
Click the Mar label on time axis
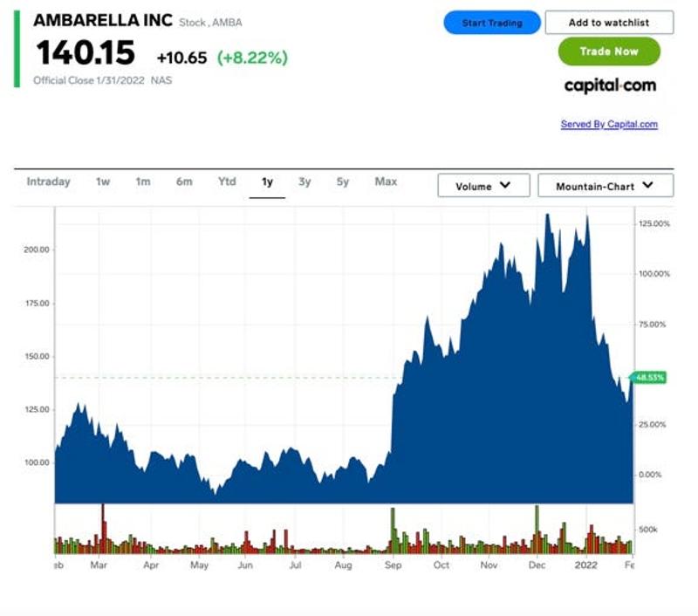click(x=99, y=565)
